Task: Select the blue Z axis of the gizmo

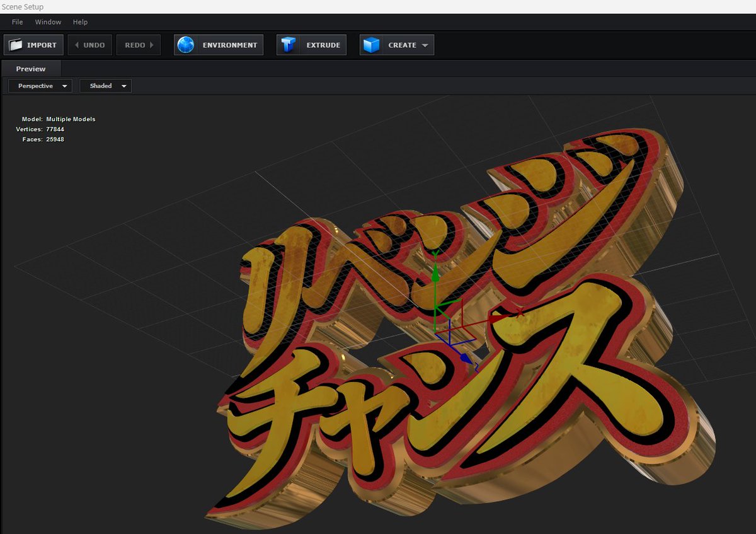Action: pos(466,356)
